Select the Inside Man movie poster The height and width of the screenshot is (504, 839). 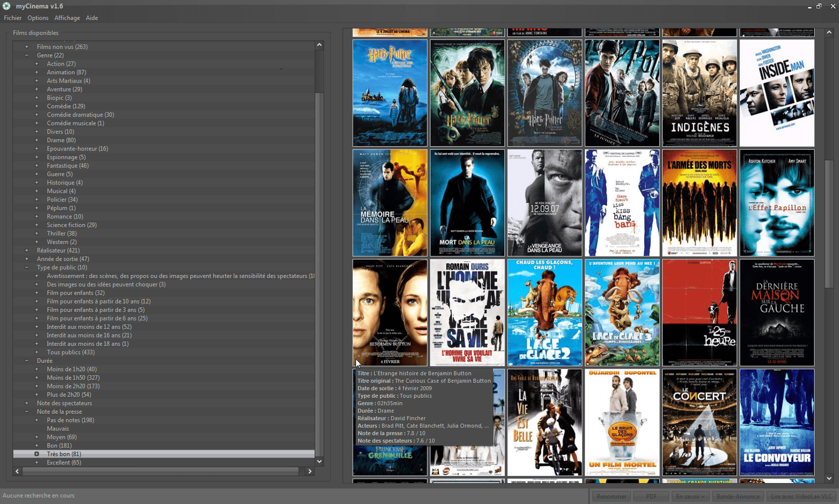pos(777,93)
